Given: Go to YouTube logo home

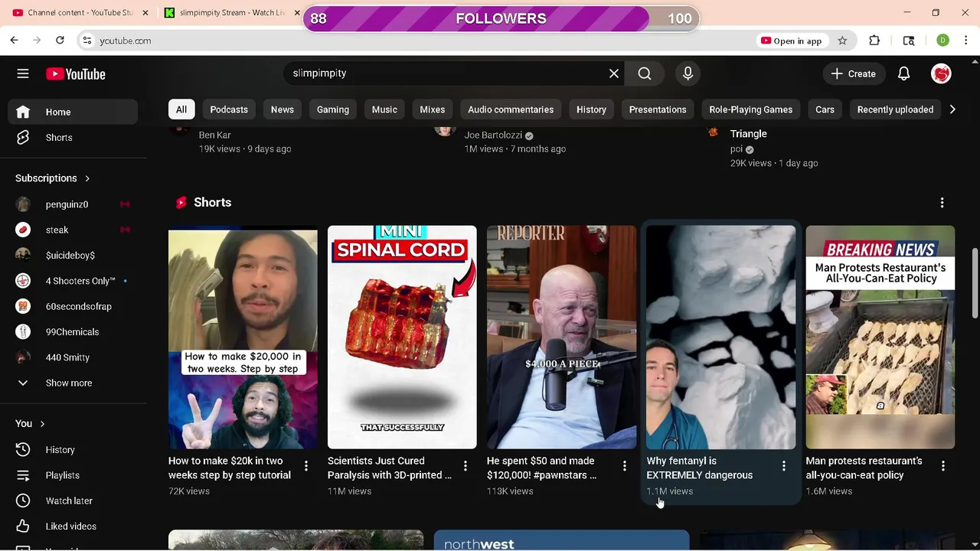Looking at the screenshot, I should pos(75,73).
